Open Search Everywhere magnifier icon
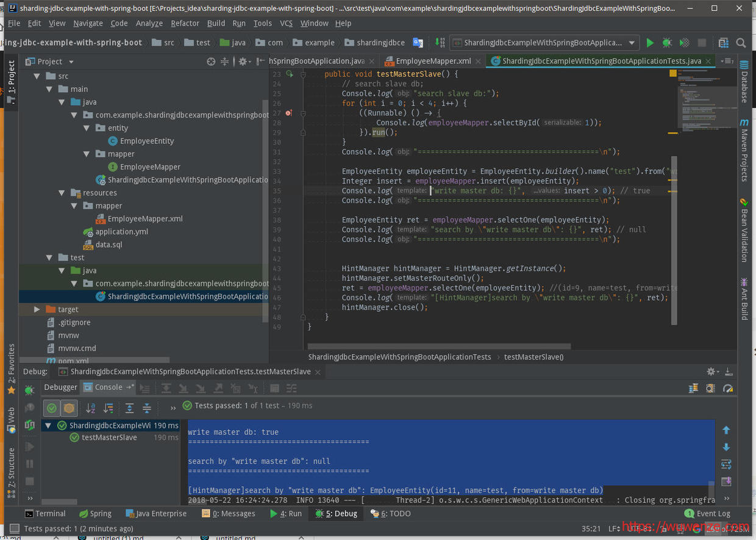The height and width of the screenshot is (540, 756). pos(741,43)
